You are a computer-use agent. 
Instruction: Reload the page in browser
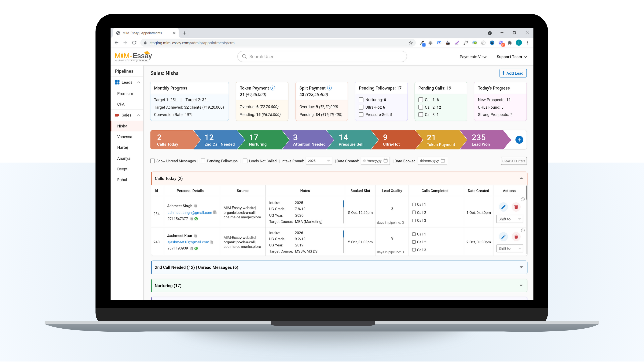pos(134,43)
